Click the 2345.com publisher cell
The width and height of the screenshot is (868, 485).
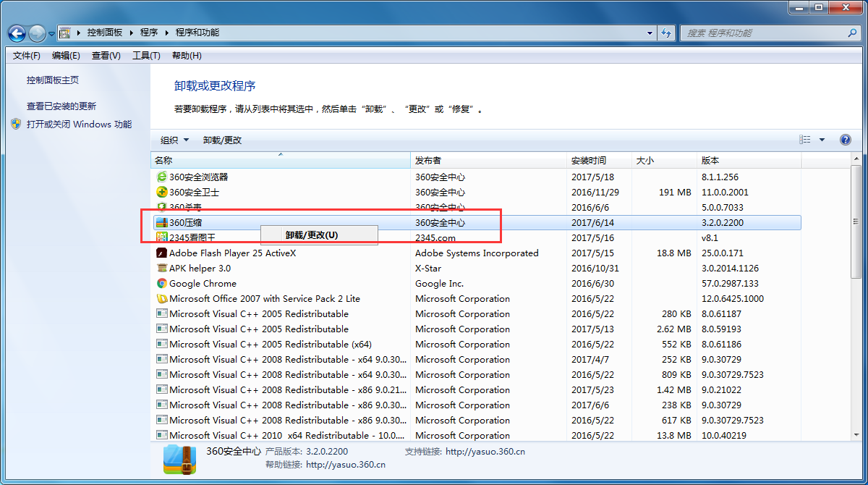(x=435, y=237)
